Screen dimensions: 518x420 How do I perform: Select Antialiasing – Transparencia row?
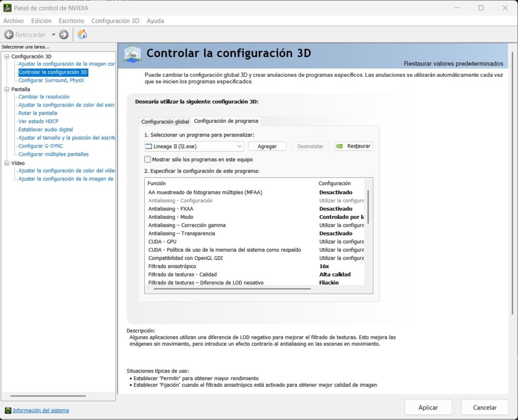pyautogui.click(x=256, y=234)
